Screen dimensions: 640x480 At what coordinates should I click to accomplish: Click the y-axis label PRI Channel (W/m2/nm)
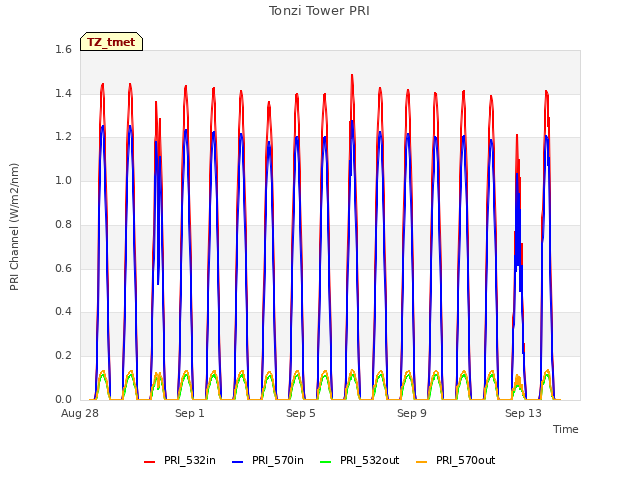point(14,227)
